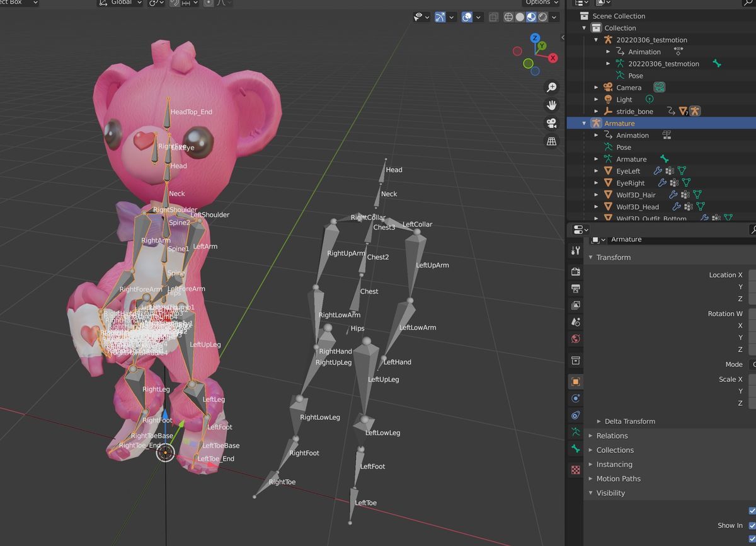Screen dimensions: 756x546
Task: Switch to Physics properties
Action: tap(575, 398)
